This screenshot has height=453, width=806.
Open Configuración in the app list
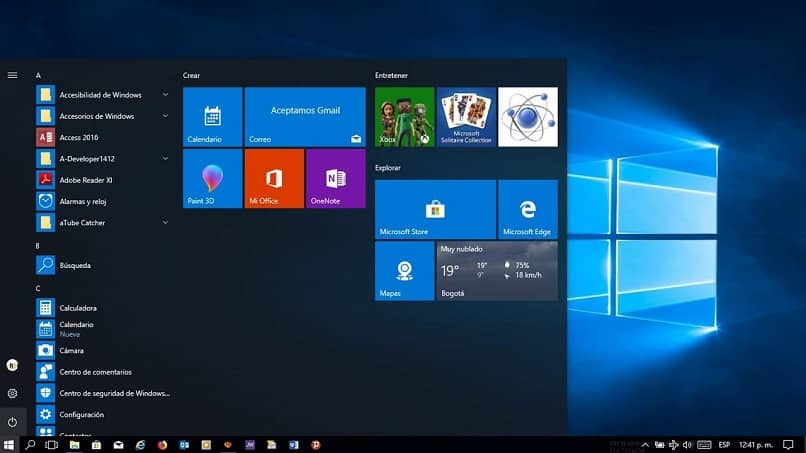[x=103, y=414]
